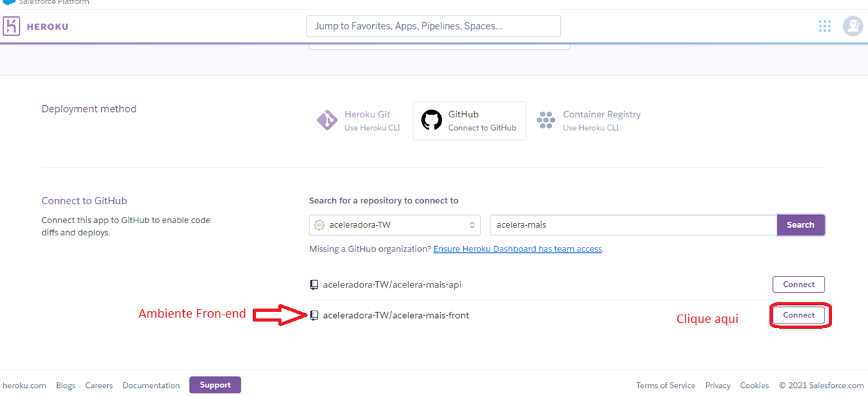Select the GitHub deployment method card
Viewport: 868px width, 396px height.
(x=469, y=121)
